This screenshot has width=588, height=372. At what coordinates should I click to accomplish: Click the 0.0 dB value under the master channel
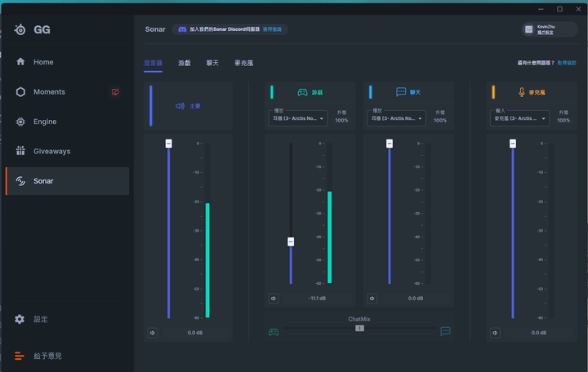click(195, 333)
